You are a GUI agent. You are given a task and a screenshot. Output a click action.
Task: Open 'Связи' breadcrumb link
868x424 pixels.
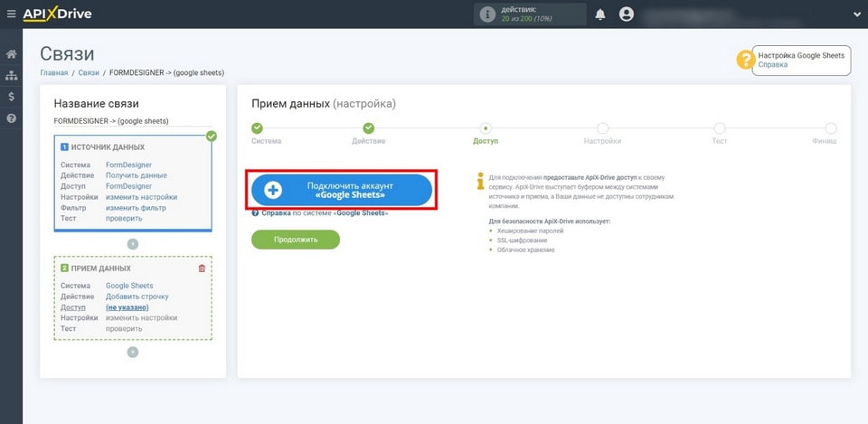click(x=89, y=72)
